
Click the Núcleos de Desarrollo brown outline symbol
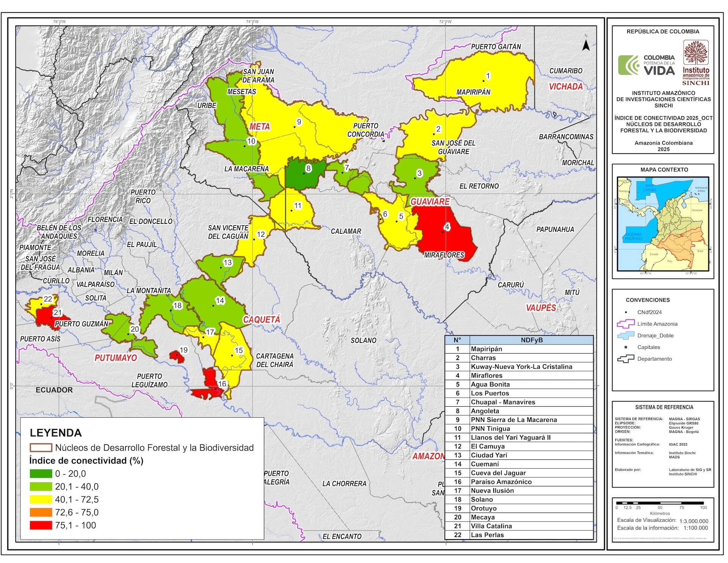click(41, 448)
